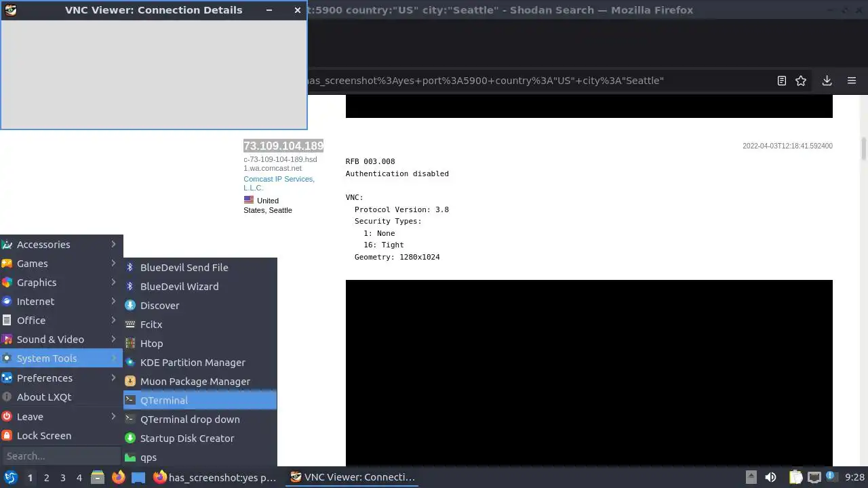868x488 pixels.
Task: Open Firefox reader view icon
Action: click(782, 81)
